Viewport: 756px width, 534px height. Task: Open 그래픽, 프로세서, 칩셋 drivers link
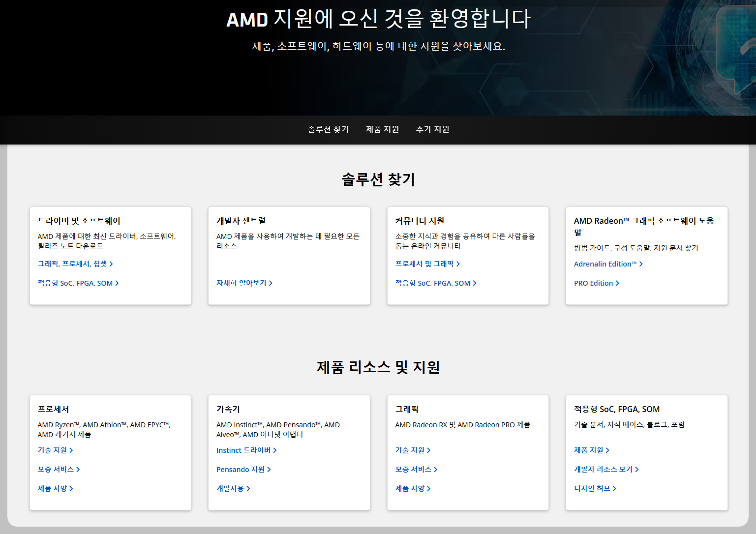75,264
